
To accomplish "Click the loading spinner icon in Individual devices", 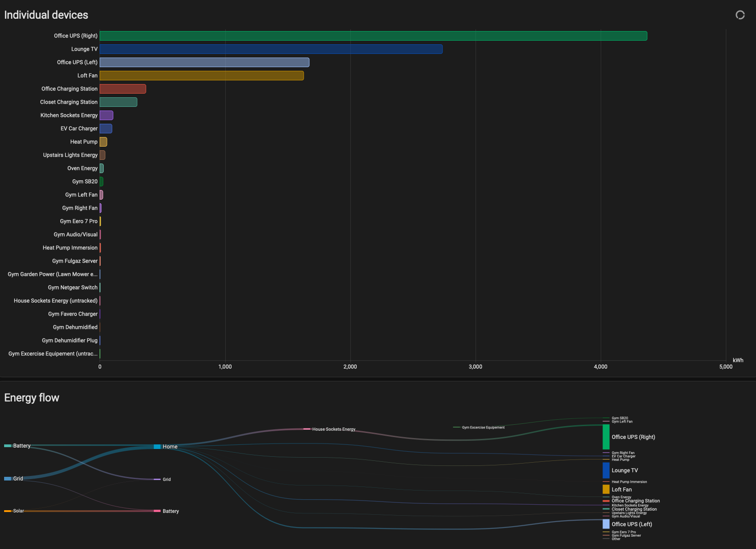I will (x=740, y=15).
